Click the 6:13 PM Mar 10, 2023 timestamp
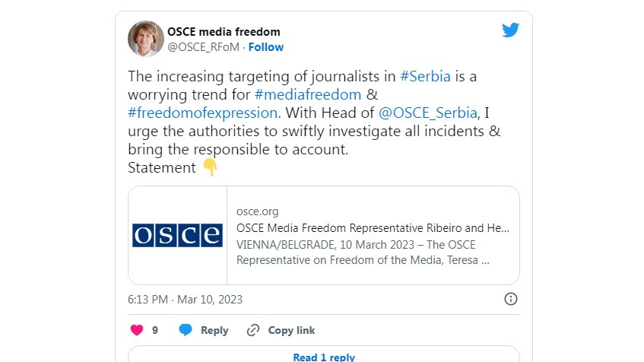 (x=185, y=299)
